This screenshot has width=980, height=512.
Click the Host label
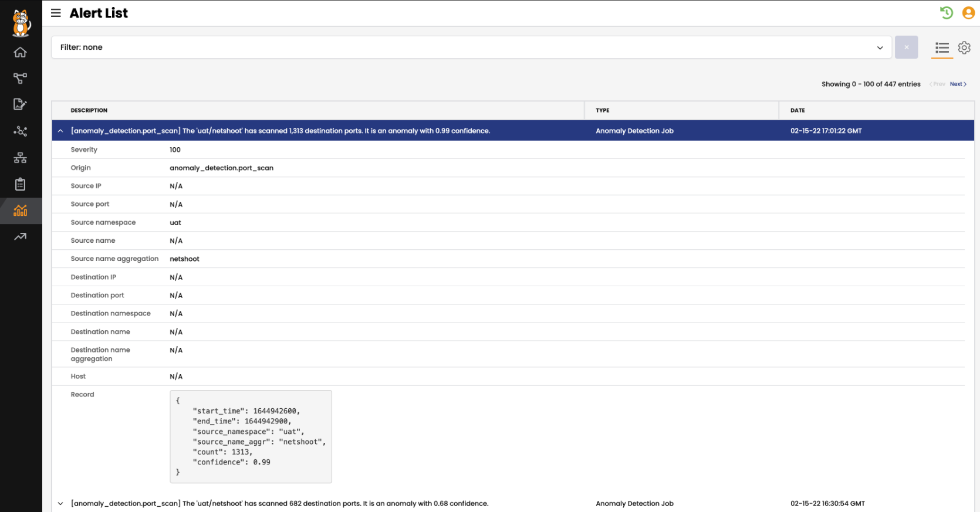click(x=78, y=376)
